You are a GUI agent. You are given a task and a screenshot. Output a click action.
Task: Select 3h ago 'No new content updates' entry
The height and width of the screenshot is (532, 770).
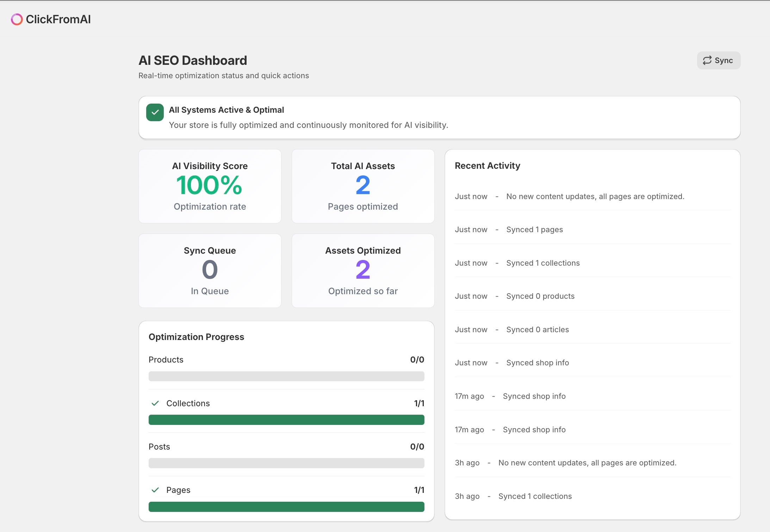(x=592, y=463)
